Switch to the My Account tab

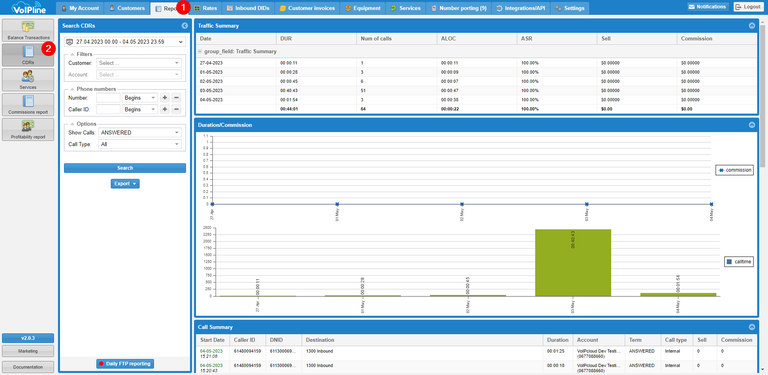(80, 8)
